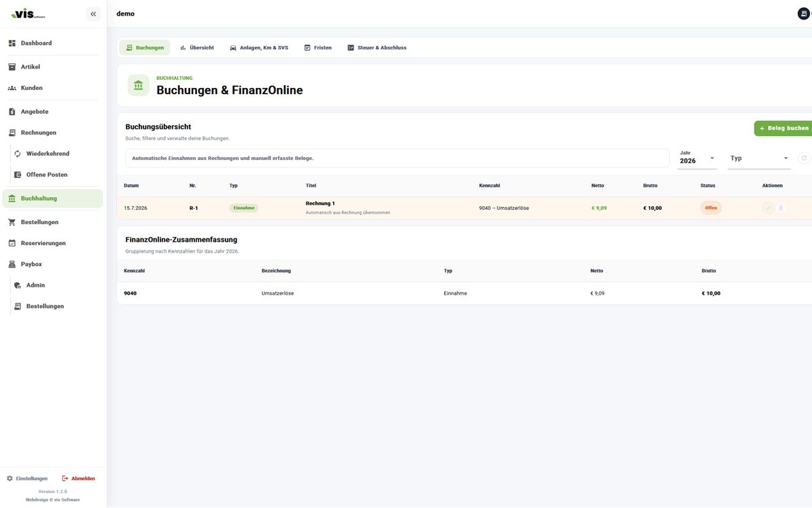Switch to the Buchungen tab
The width and height of the screenshot is (812, 508).
144,47
